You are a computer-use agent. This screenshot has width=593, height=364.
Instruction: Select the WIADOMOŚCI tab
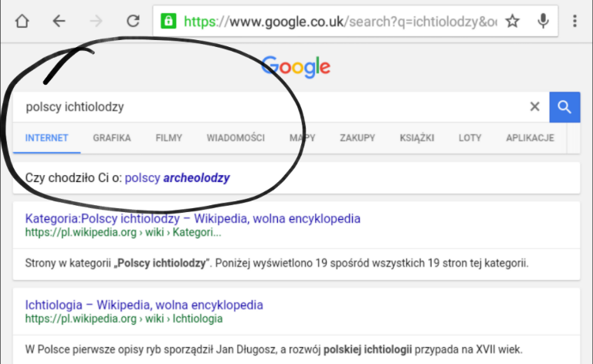236,138
